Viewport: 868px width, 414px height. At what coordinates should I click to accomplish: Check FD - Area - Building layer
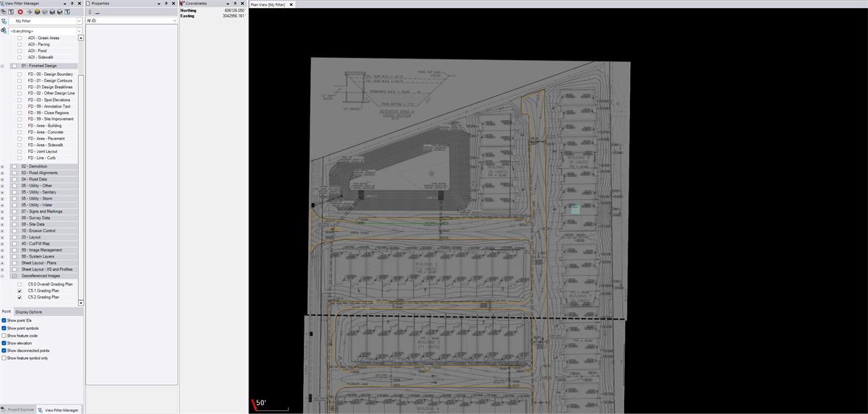click(x=20, y=126)
